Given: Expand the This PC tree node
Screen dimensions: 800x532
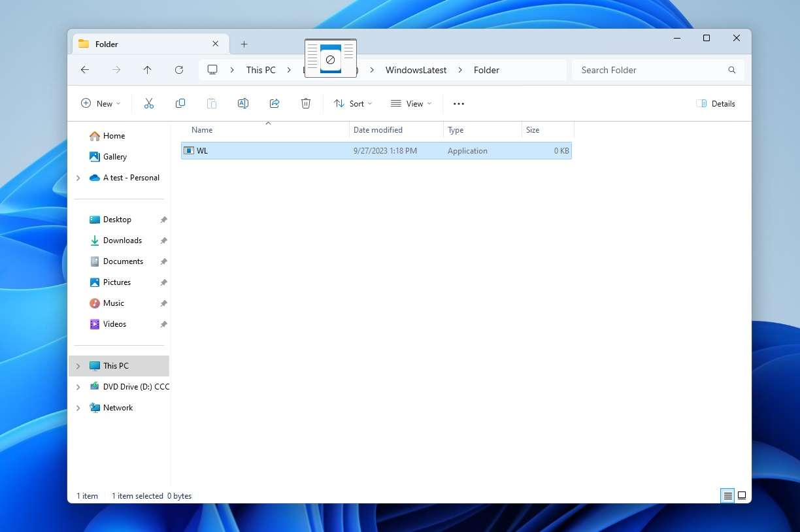Looking at the screenshot, I should 78,366.
